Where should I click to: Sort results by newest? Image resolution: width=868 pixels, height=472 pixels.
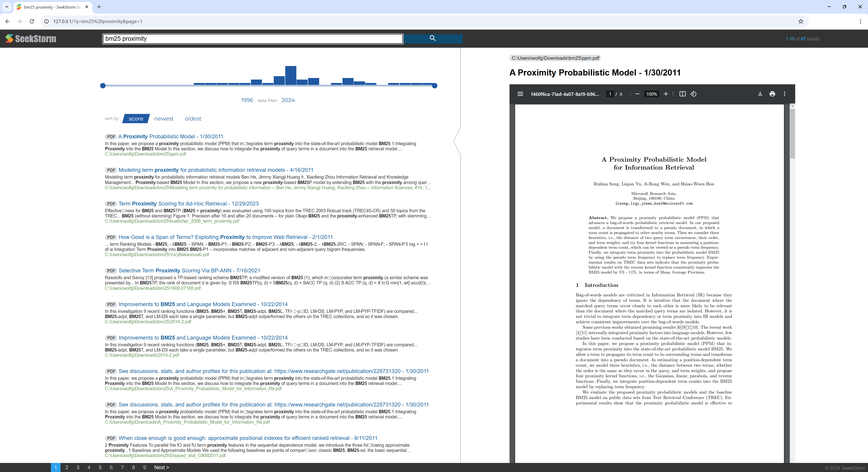[x=164, y=119]
